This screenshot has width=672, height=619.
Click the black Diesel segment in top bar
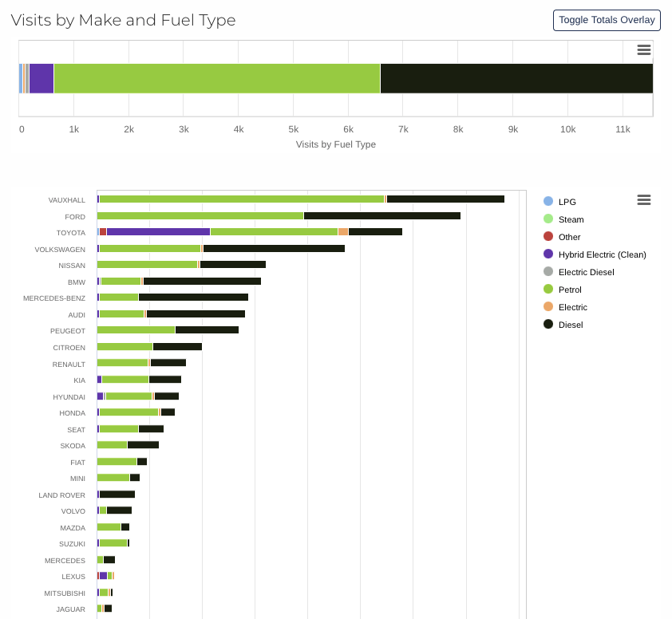pyautogui.click(x=516, y=79)
